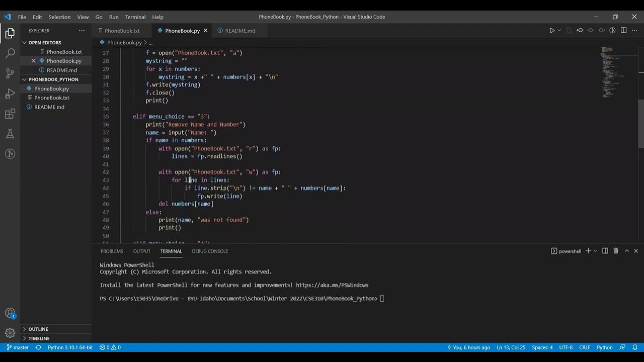Close the PhoneBook.py editor tab
This screenshot has height=362, width=644.
click(x=205, y=31)
